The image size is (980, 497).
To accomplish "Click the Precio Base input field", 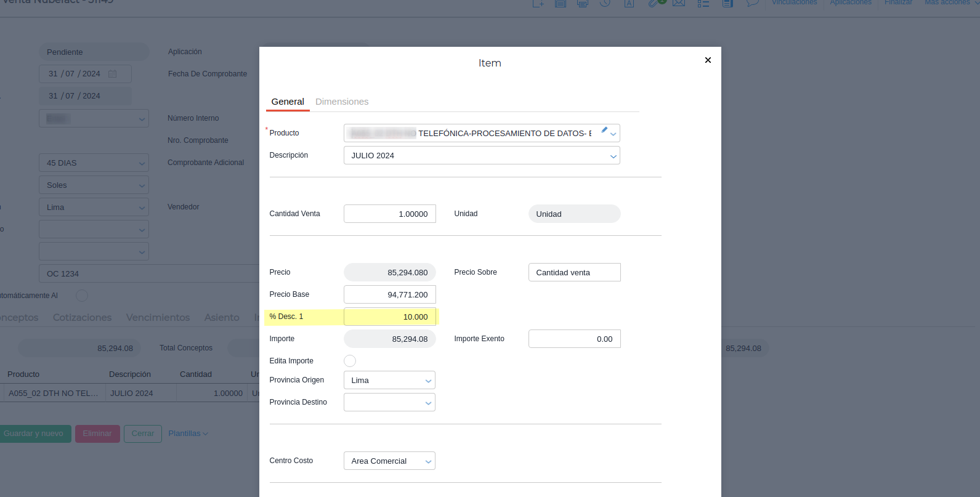I will (x=389, y=294).
